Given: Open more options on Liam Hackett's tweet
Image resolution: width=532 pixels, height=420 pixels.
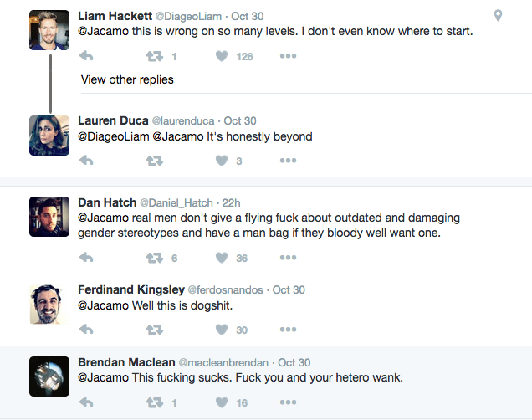Looking at the screenshot, I should 288,57.
